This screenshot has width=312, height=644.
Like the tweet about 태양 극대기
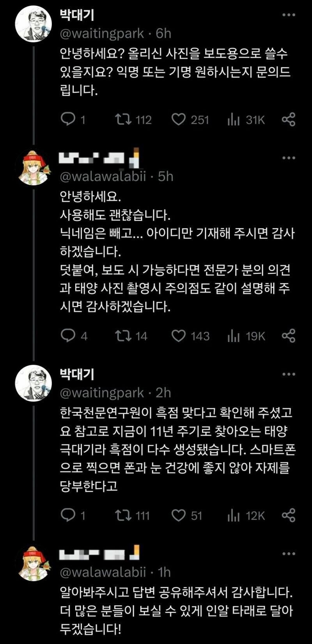[x=179, y=515]
